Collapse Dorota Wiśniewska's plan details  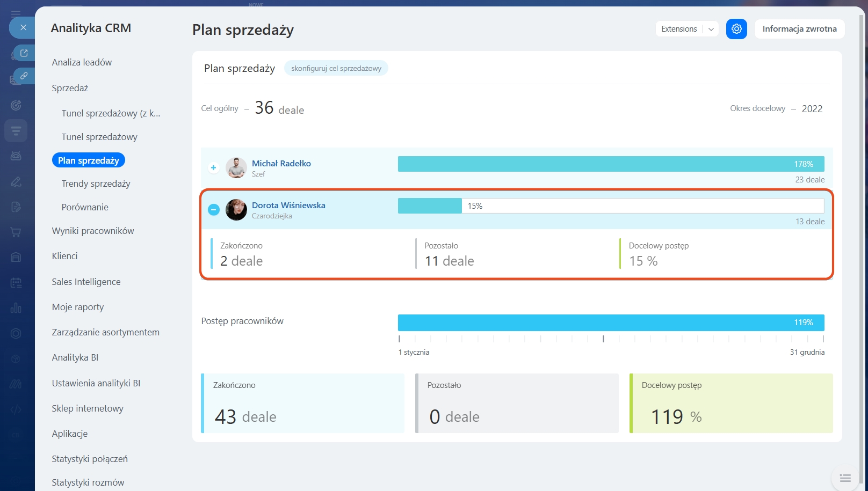tap(214, 210)
